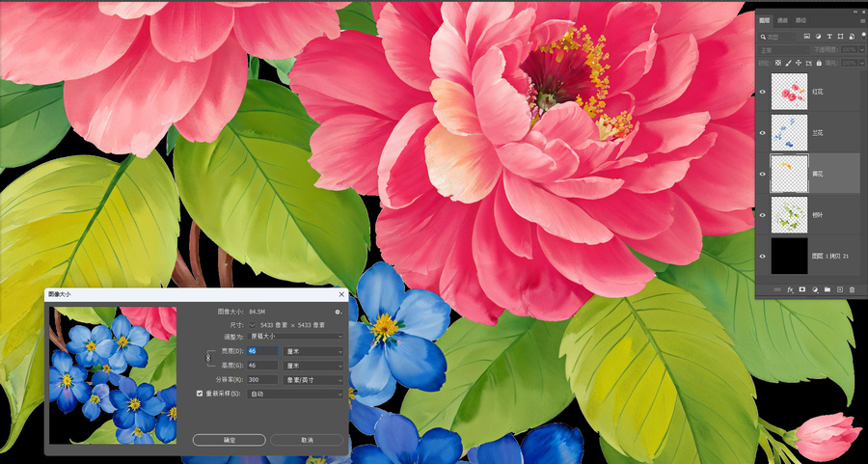The width and height of the screenshot is (868, 464).
Task: Create a new layer
Action: [840, 289]
